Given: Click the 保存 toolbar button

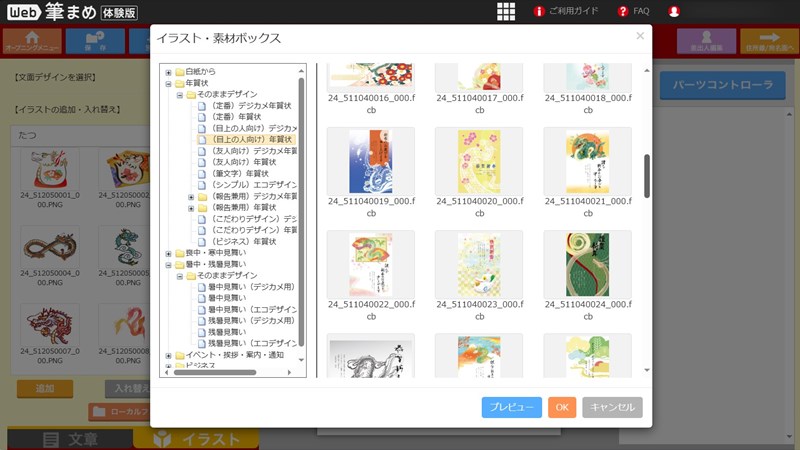Looking at the screenshot, I should pos(95,41).
